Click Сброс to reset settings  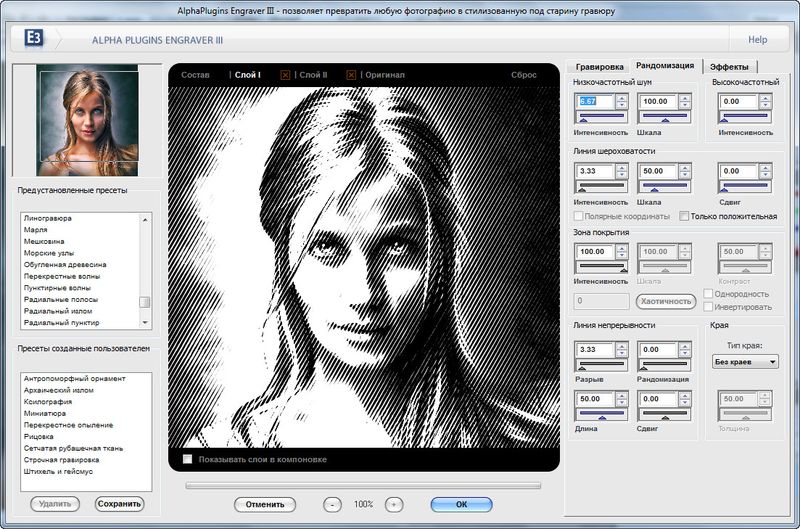(523, 75)
